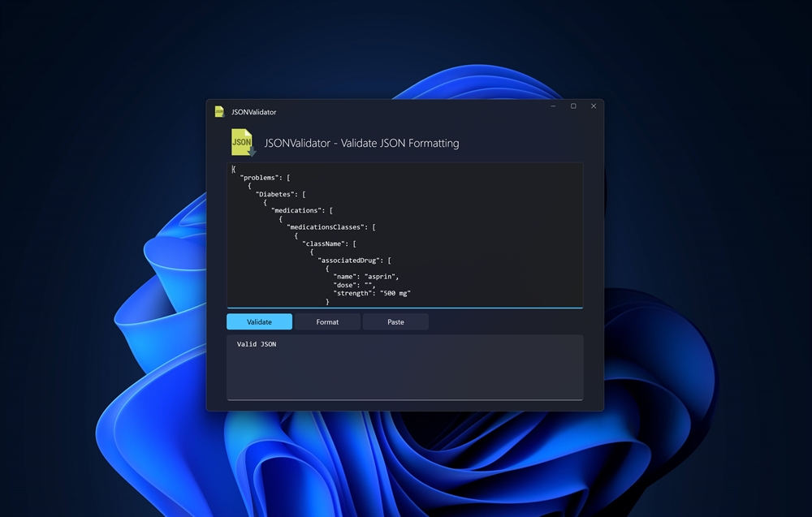Viewport: 812px width, 517px height.
Task: Click the "associatedDrug" key line
Action: coord(355,261)
